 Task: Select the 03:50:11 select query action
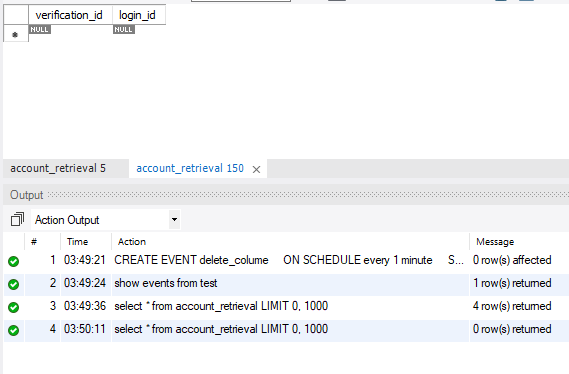pos(290,329)
